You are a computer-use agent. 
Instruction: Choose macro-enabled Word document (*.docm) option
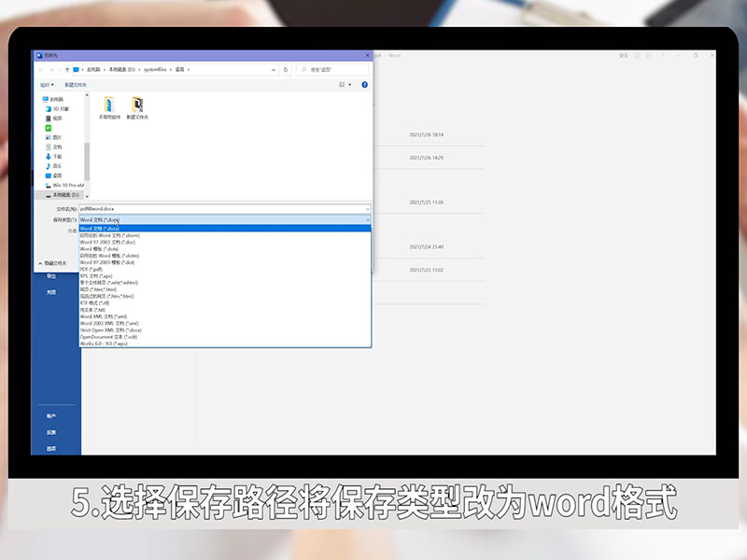pos(225,235)
